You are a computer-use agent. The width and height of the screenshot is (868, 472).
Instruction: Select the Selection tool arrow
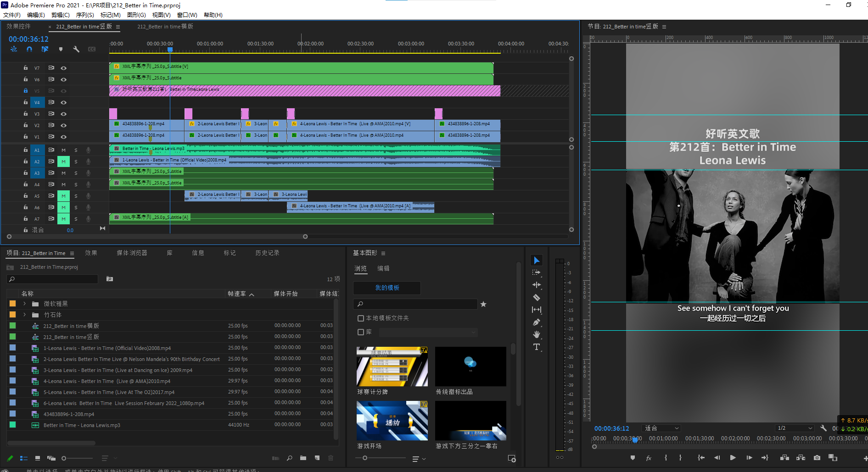pyautogui.click(x=537, y=261)
